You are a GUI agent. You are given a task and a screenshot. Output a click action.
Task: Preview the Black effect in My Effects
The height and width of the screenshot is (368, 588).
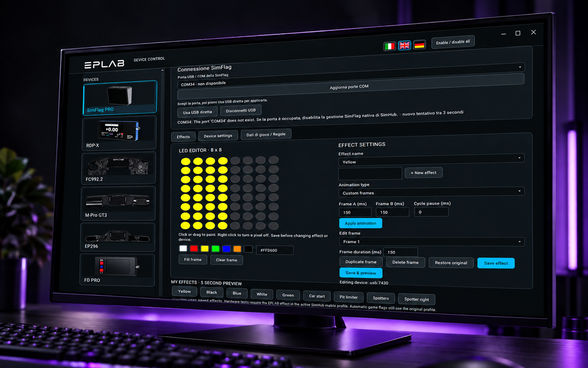[x=212, y=293]
